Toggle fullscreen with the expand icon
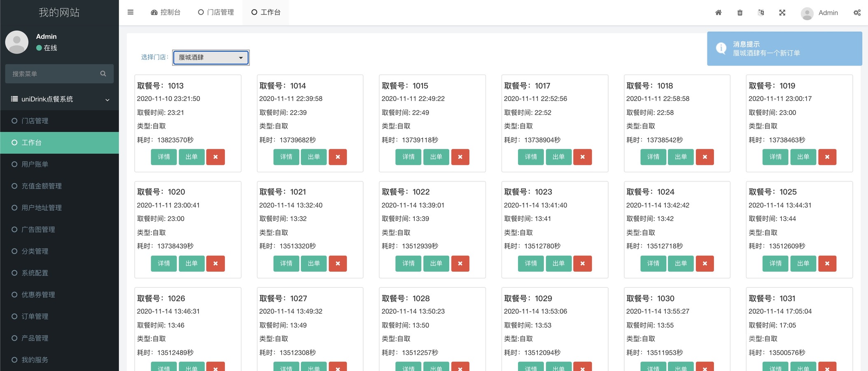 pos(782,13)
